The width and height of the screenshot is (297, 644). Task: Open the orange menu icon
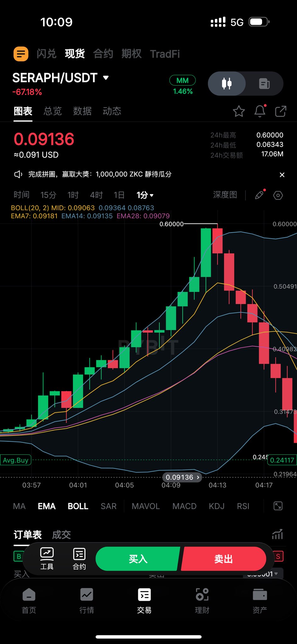pyautogui.click(x=21, y=54)
